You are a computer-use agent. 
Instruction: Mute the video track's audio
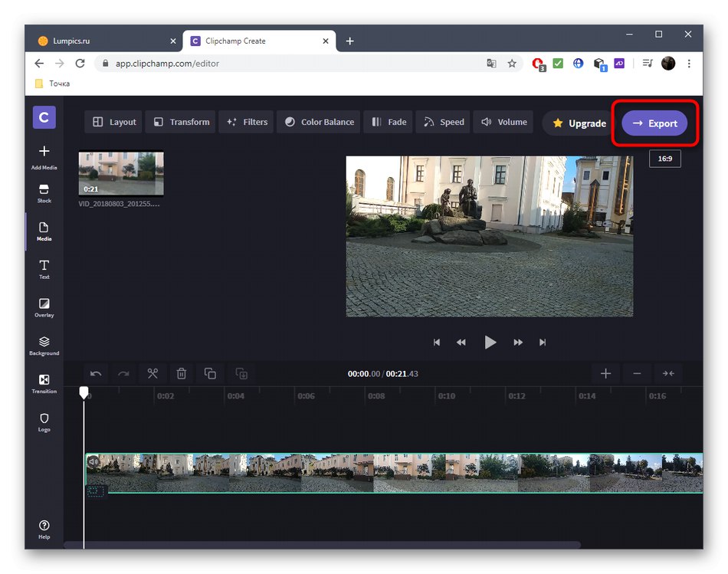(x=93, y=461)
